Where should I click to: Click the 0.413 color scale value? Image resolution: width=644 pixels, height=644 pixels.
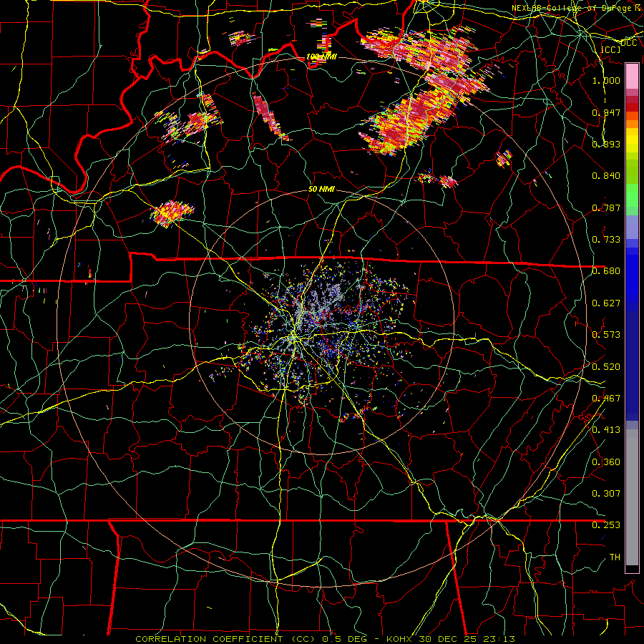(606, 430)
